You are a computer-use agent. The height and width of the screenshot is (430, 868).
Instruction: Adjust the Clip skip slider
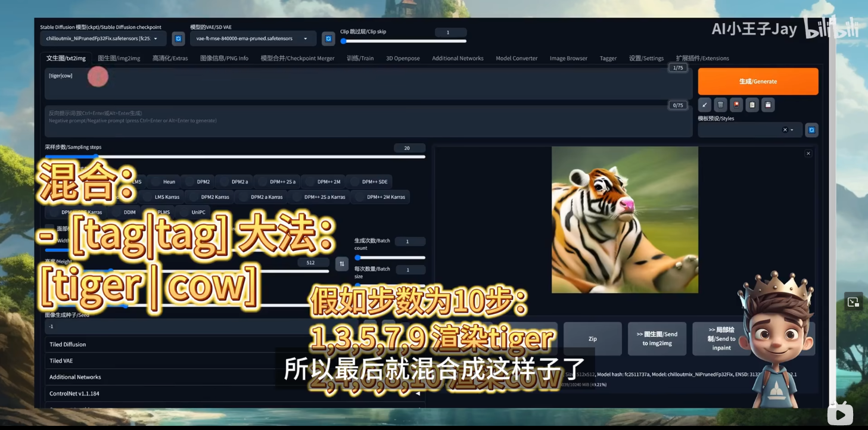tap(403, 41)
